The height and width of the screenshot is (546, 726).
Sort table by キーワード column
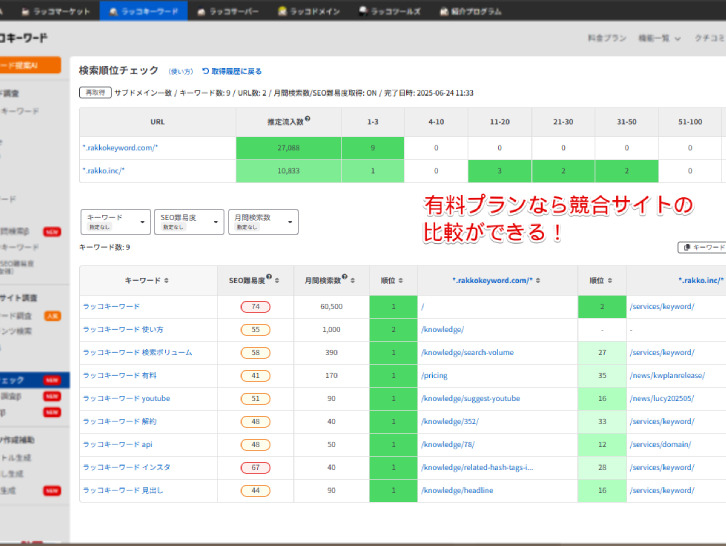click(166, 281)
